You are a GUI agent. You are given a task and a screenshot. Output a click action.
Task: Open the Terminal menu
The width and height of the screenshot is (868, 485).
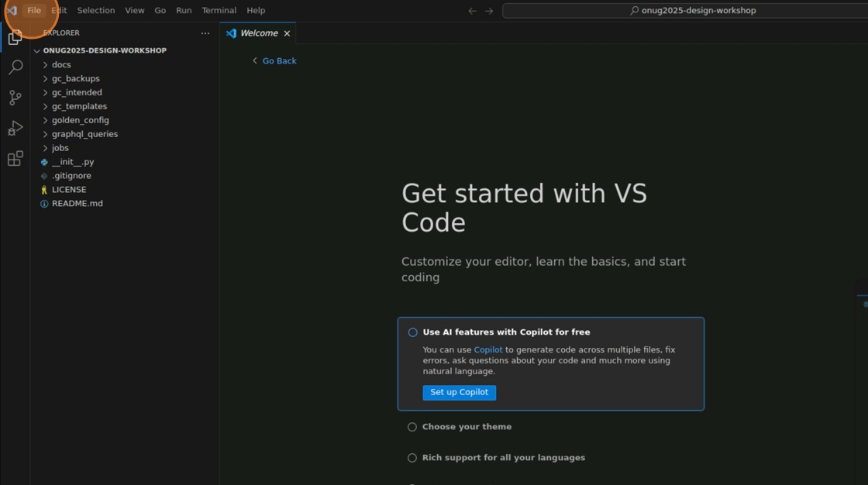(219, 11)
